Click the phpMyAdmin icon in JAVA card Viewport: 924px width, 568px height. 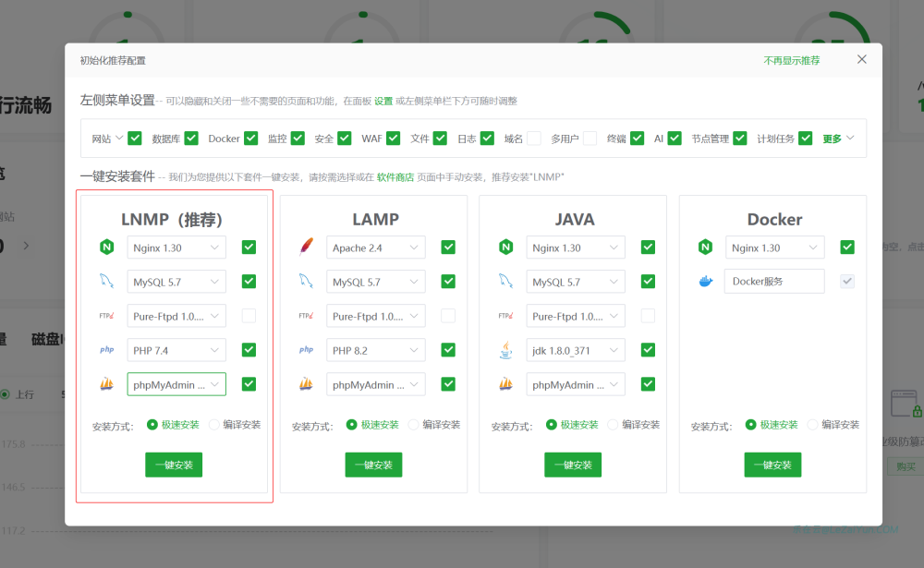tap(505, 384)
